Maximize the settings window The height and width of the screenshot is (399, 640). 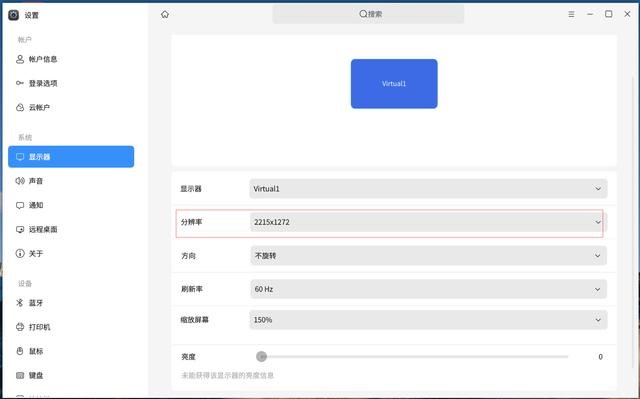609,14
